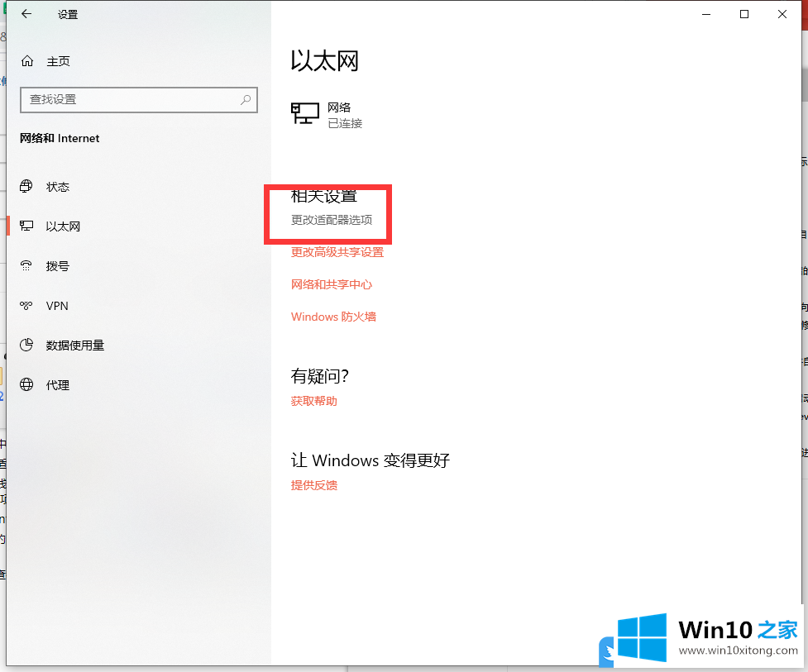Click the back arrow in Settings

[26, 14]
